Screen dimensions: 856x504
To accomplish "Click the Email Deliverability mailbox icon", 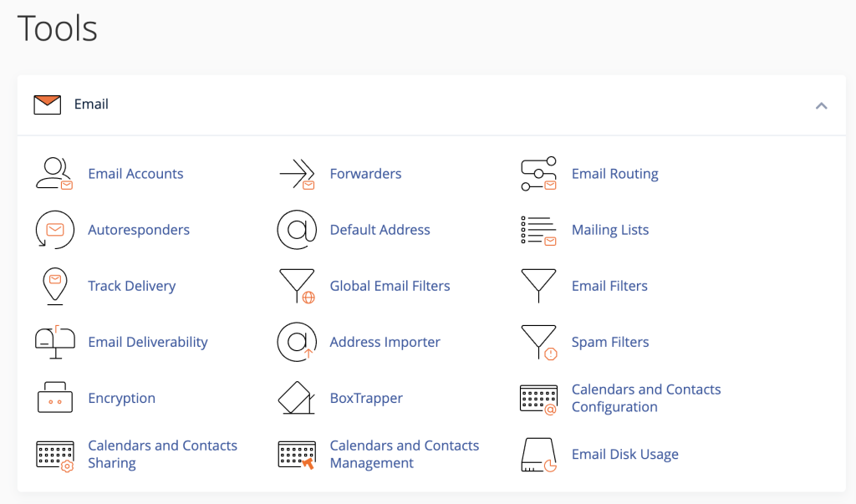I will (x=55, y=343).
